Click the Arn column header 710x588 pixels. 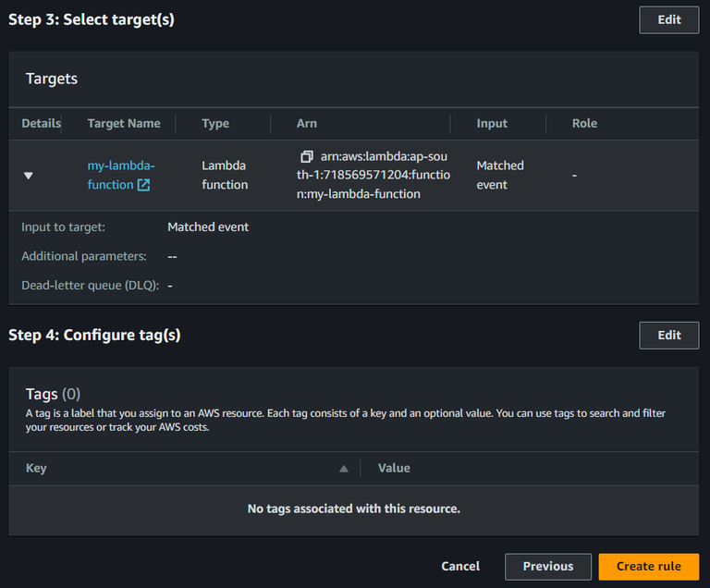point(307,123)
